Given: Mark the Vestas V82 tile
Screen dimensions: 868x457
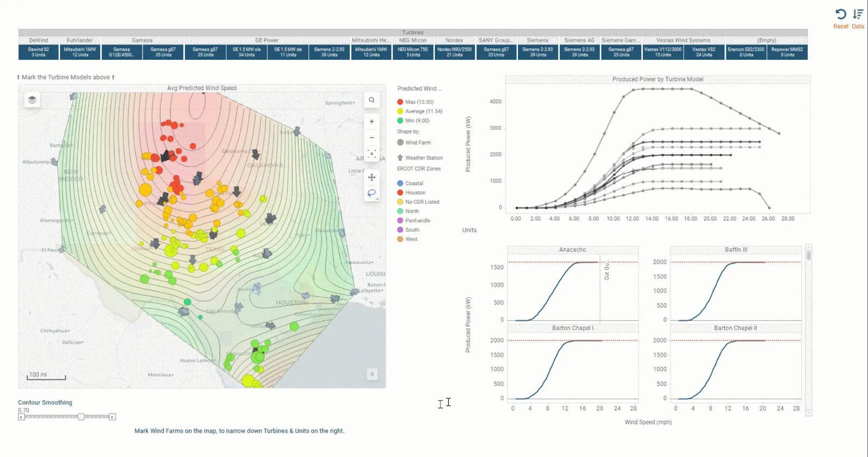Looking at the screenshot, I should point(704,52).
